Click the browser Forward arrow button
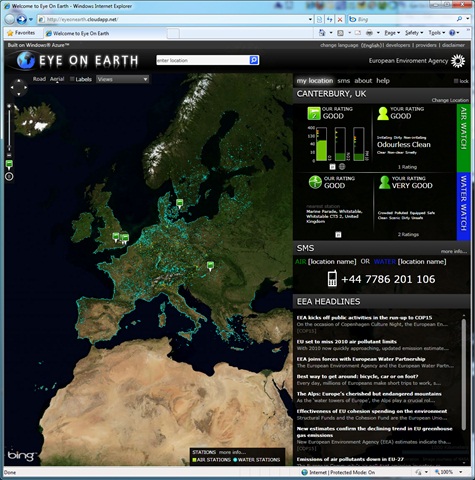475x480 pixels. 21,19
